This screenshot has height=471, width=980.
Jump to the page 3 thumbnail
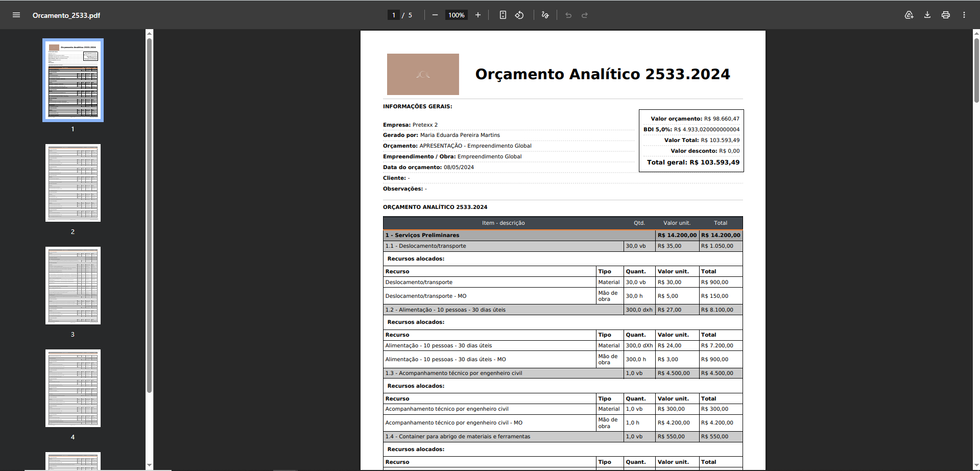(x=73, y=286)
